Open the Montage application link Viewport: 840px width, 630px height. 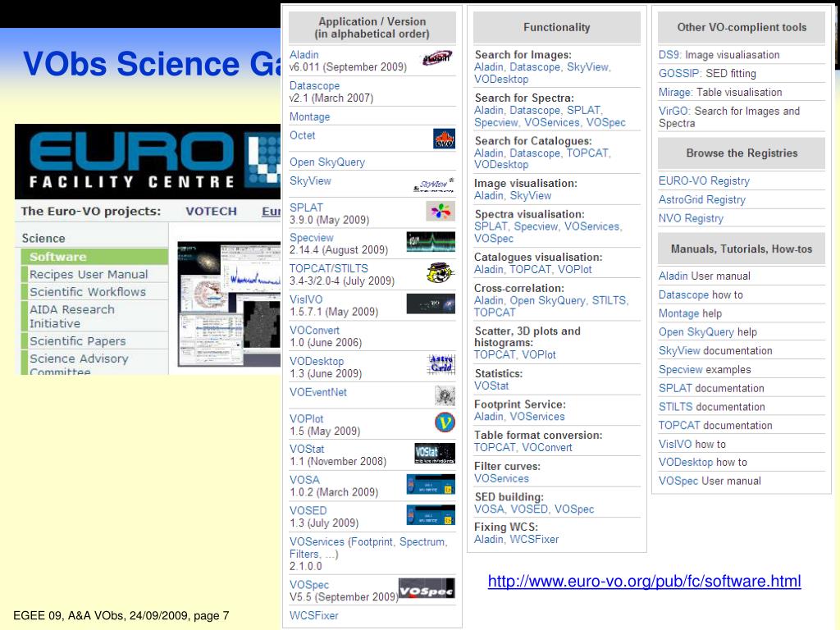tap(309, 116)
